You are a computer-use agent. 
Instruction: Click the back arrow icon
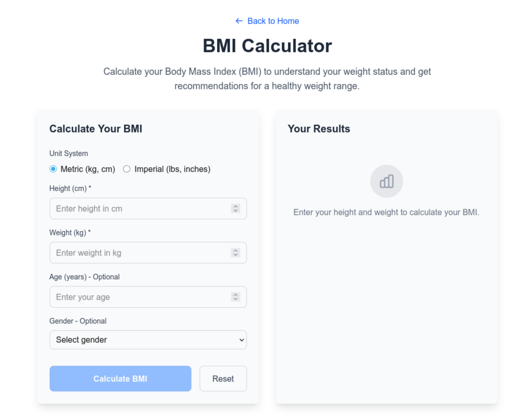(x=239, y=21)
